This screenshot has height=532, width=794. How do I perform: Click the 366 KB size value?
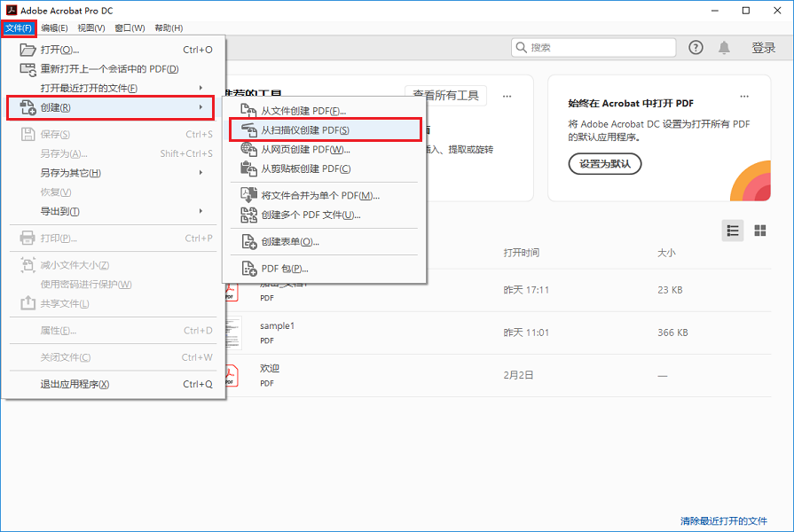672,332
